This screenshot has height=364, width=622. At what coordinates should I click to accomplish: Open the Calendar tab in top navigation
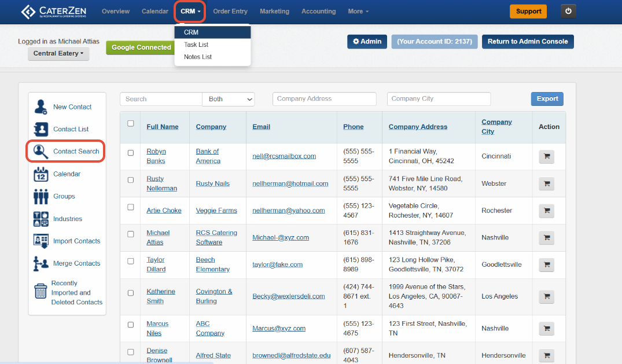[x=154, y=12]
